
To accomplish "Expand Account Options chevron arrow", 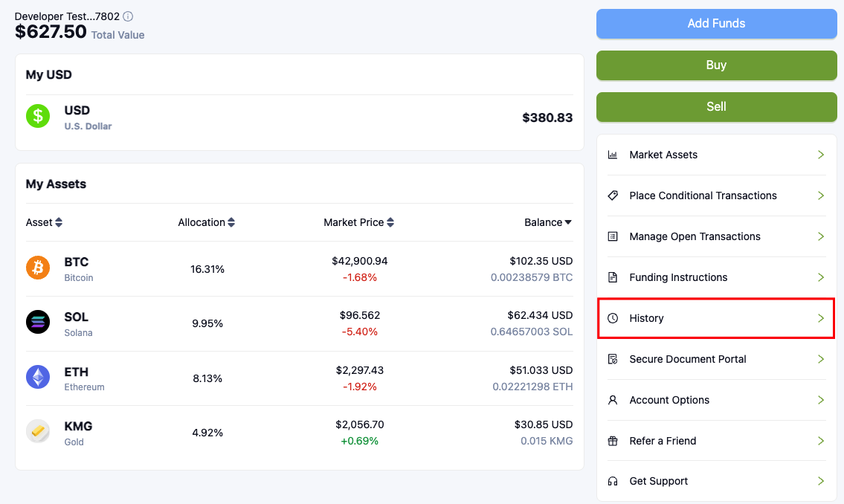I will 821,400.
